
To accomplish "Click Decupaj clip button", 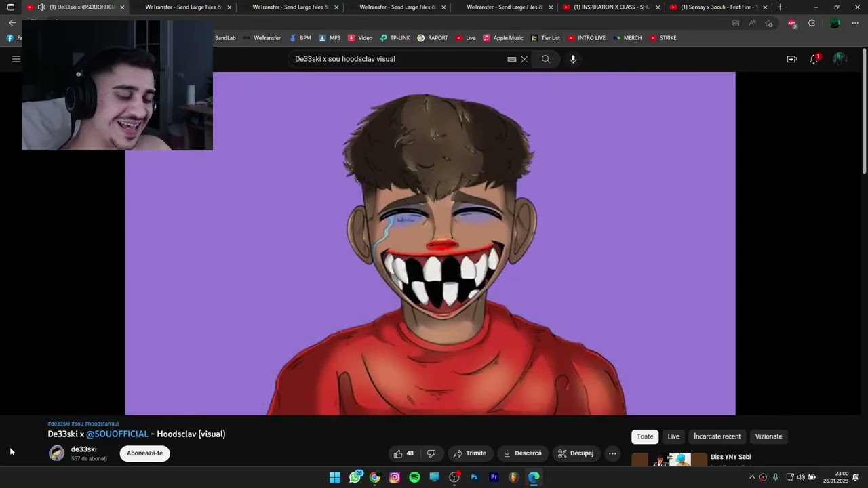I will coord(576,453).
